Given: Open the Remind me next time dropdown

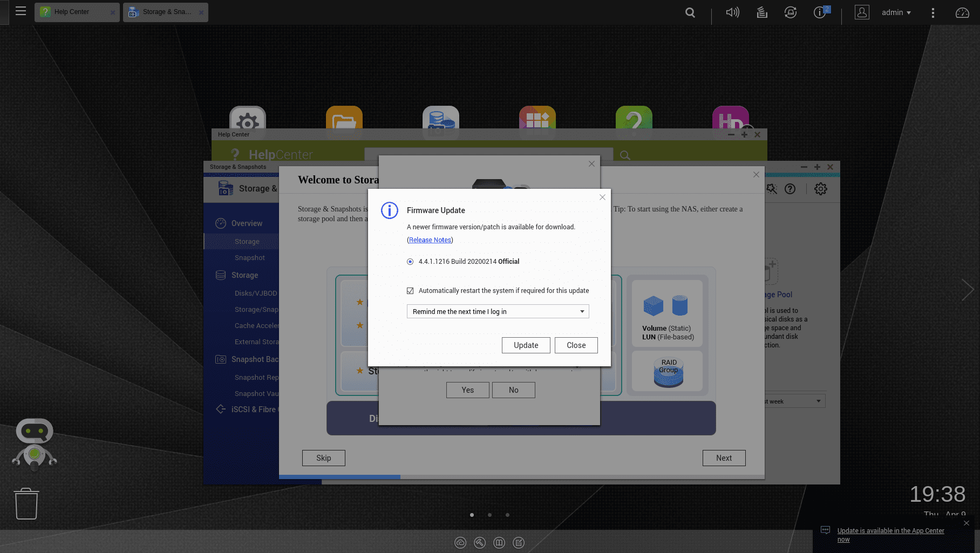Looking at the screenshot, I should pos(498,312).
